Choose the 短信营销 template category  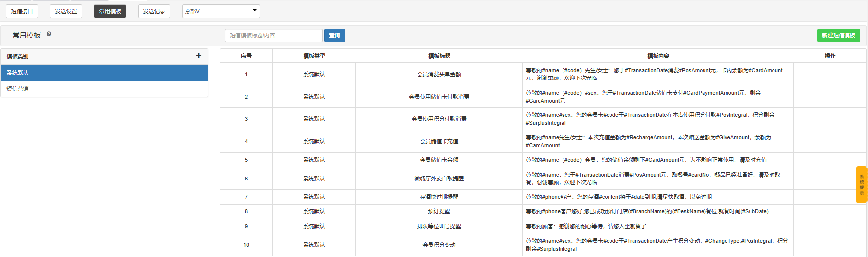[x=104, y=89]
